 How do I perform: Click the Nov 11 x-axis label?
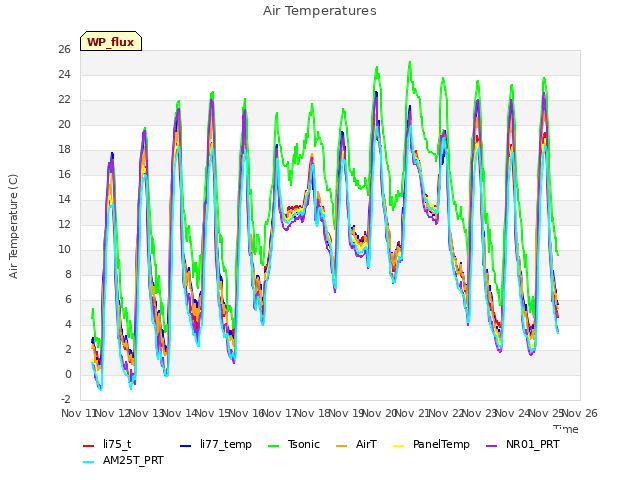click(79, 413)
